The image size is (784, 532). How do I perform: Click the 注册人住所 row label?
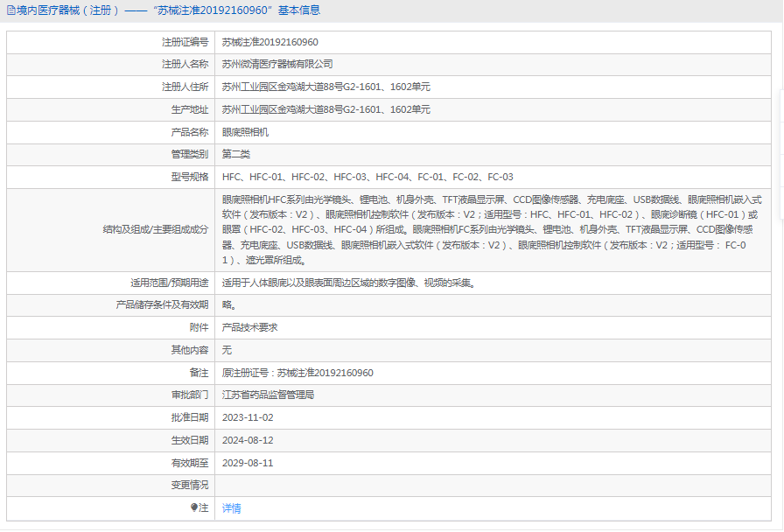pos(185,87)
